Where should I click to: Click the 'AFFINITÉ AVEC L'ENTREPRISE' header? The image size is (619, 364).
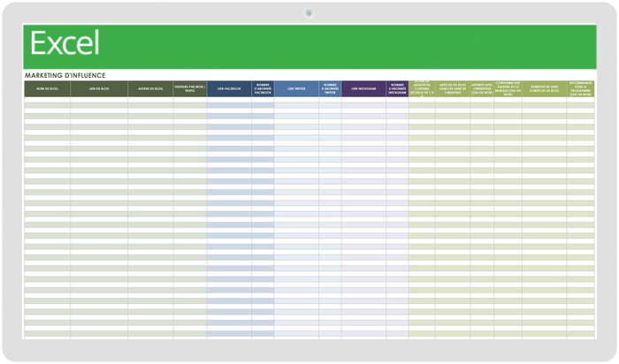coord(482,88)
